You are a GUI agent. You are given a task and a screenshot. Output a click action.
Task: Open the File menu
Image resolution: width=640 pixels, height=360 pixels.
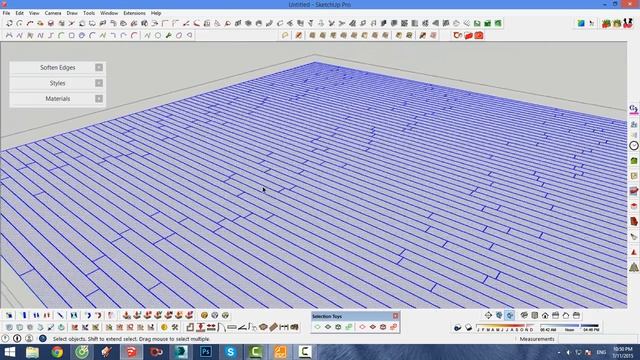[6, 13]
